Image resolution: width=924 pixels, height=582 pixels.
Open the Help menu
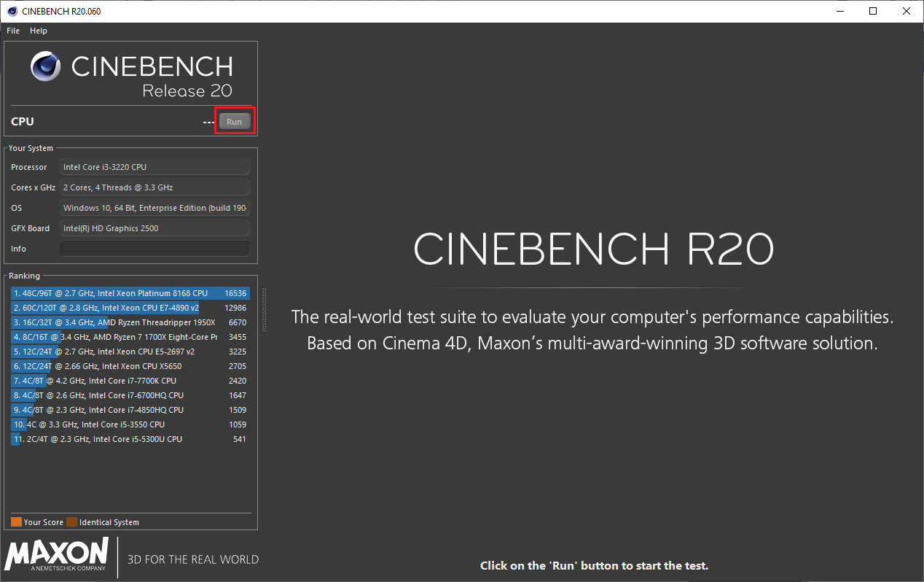[x=39, y=31]
